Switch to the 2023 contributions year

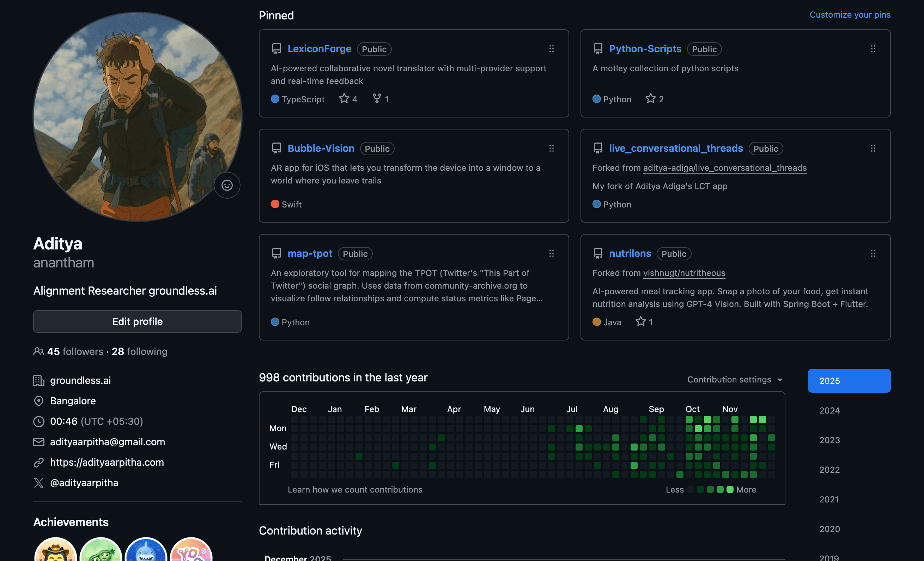829,440
